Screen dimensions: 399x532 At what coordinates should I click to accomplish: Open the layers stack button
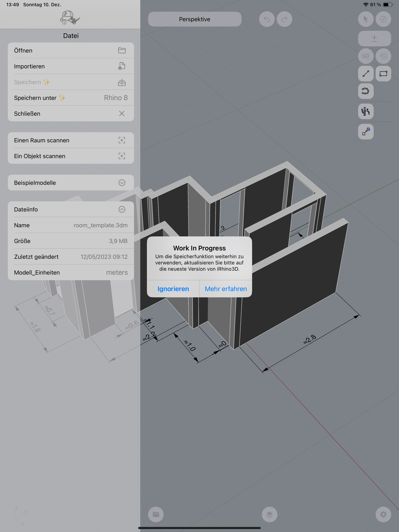[x=269, y=514]
